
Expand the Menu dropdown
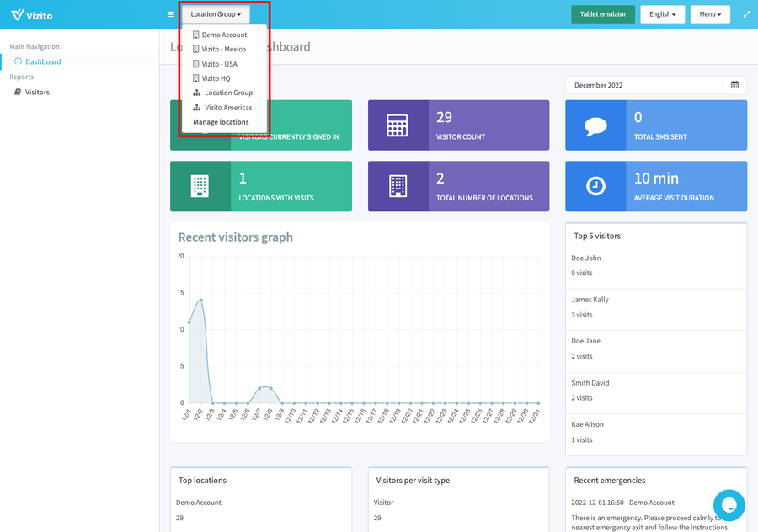point(710,14)
